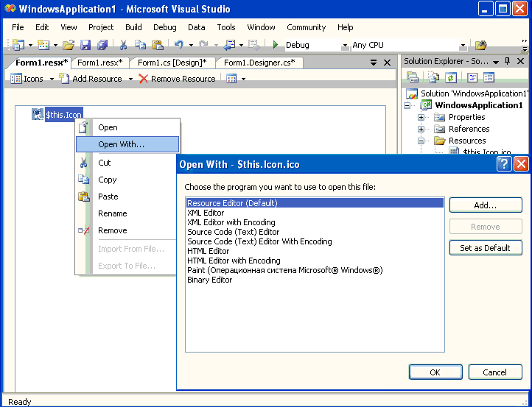Select the $this.Icon resource thumbnail
532x407 pixels.
click(x=38, y=114)
